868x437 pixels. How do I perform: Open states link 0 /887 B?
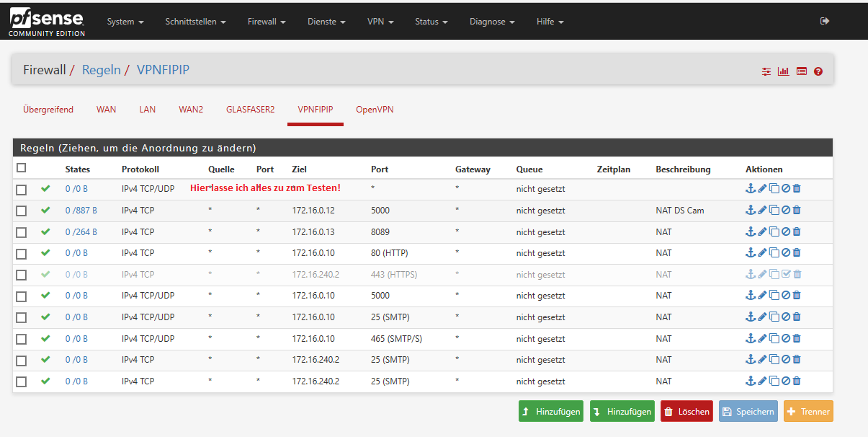81,211
